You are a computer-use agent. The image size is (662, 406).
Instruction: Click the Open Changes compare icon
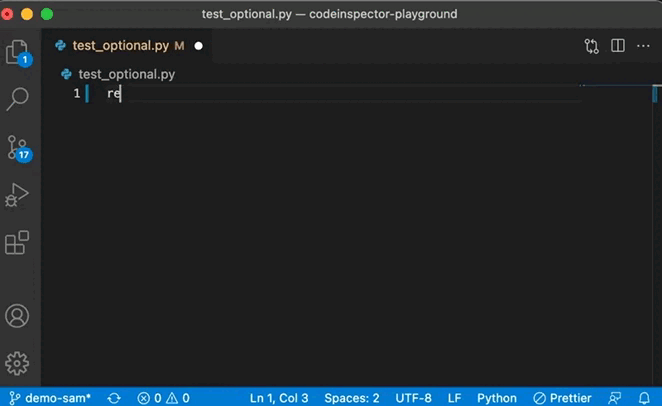pyautogui.click(x=592, y=46)
